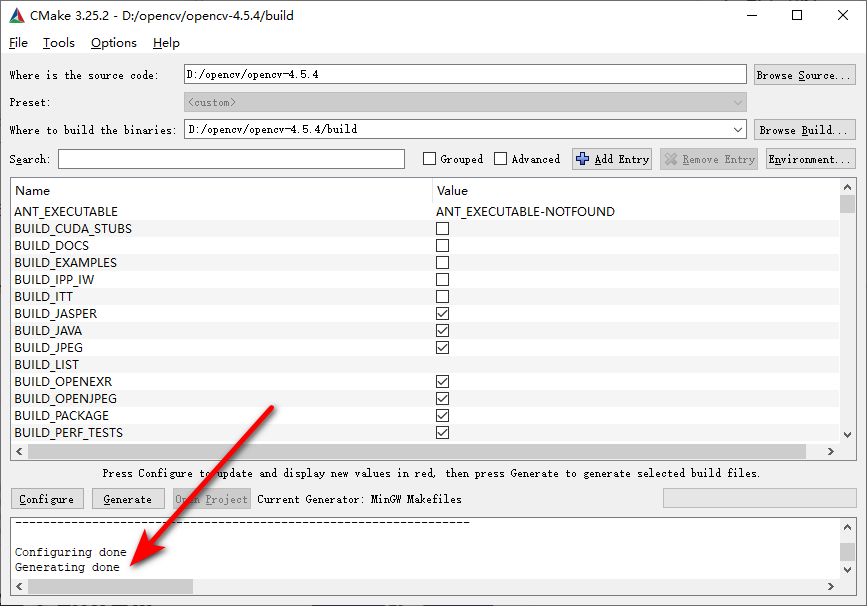Click the cache list horizontal scrollbar thumb
The image size is (867, 606).
pyautogui.click(x=417, y=451)
